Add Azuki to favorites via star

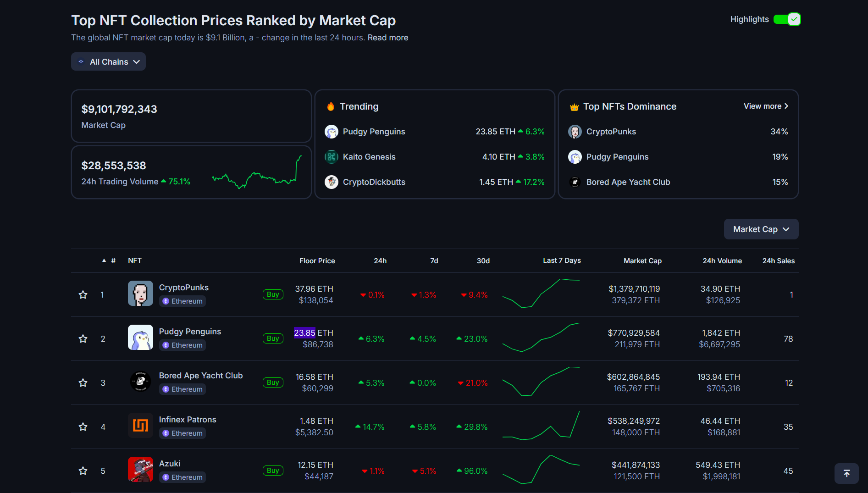click(83, 471)
